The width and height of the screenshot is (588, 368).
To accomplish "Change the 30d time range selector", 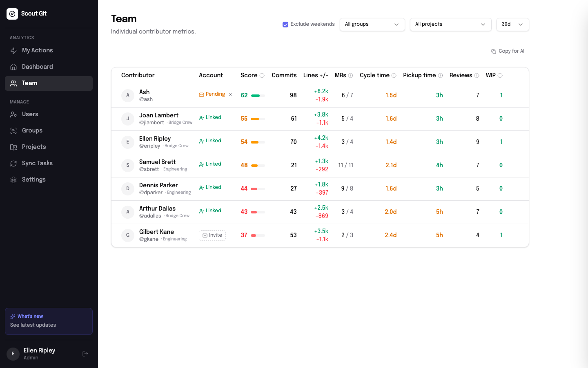I will (x=512, y=24).
